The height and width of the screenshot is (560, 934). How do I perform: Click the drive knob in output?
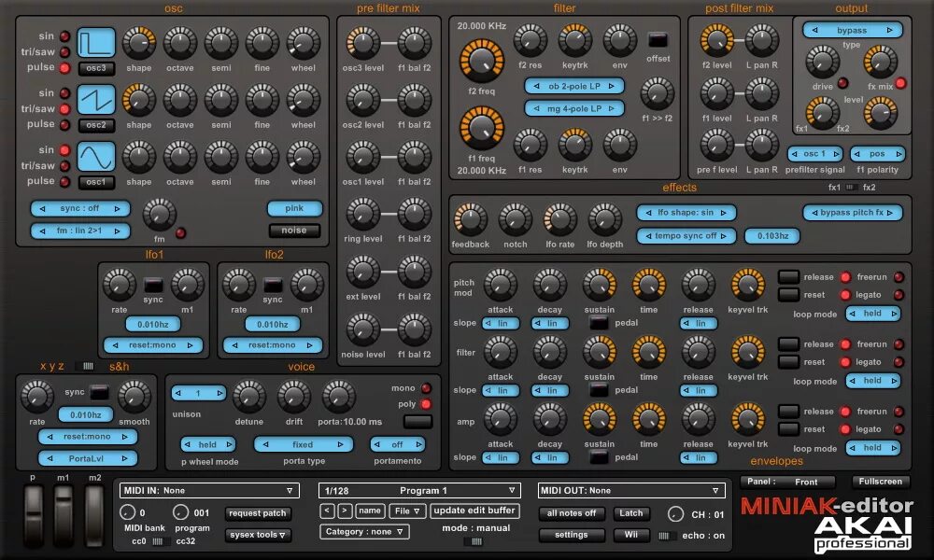coord(822,62)
